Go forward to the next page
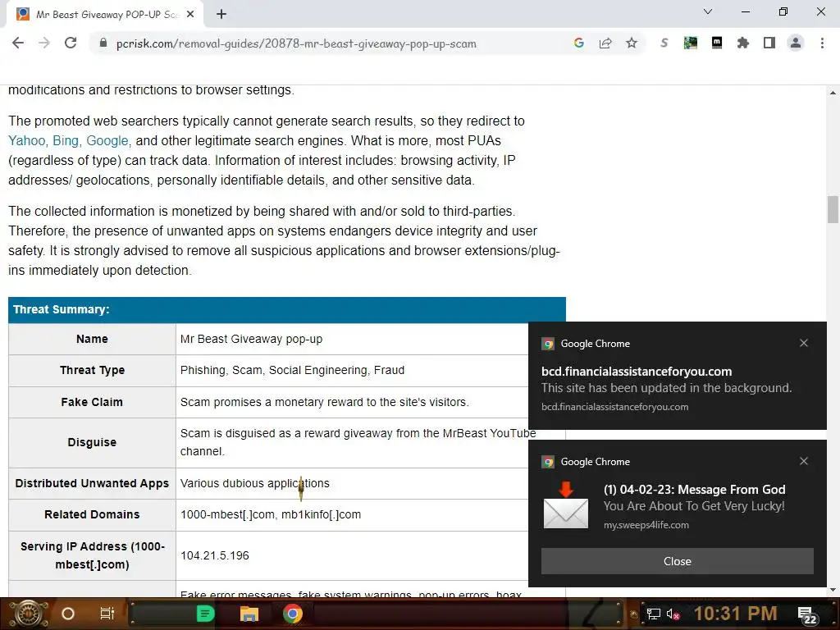The image size is (840, 630). (x=44, y=43)
